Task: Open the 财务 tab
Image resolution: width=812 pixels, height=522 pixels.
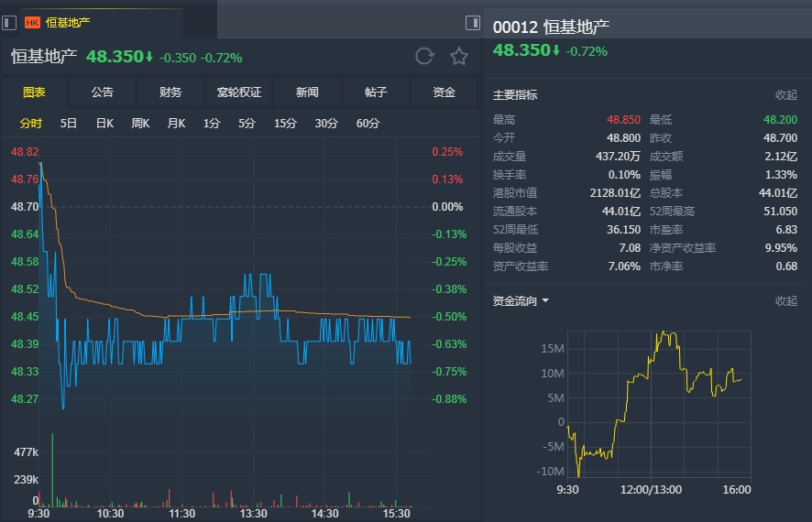Action: click(x=170, y=92)
